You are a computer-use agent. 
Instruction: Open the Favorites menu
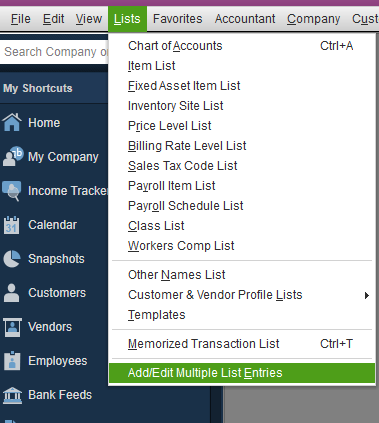[x=177, y=19]
